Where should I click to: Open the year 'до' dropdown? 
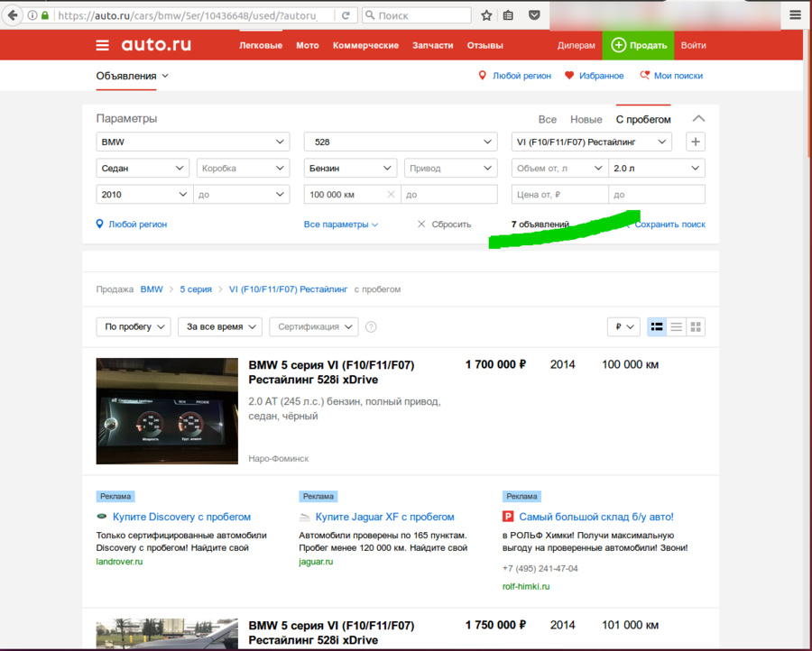pyautogui.click(x=241, y=195)
